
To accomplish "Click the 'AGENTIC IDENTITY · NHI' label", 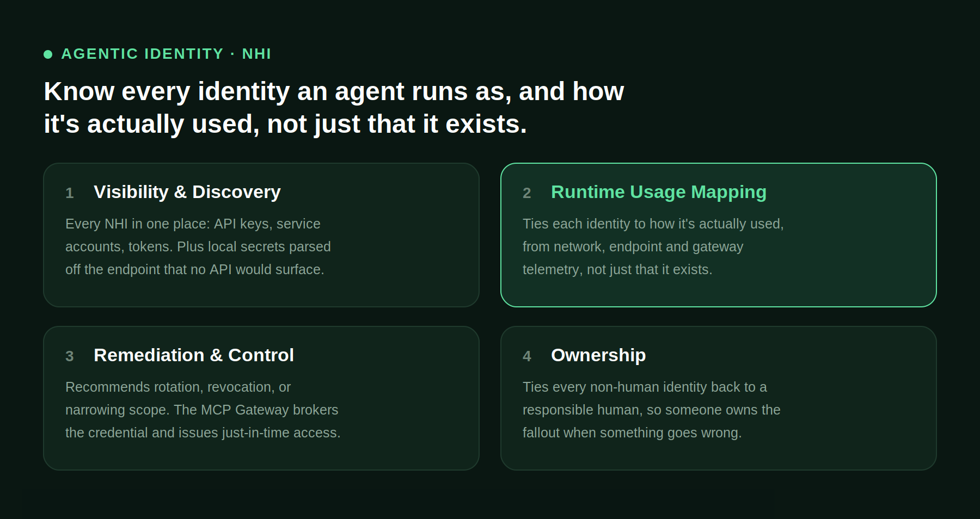I will point(166,54).
